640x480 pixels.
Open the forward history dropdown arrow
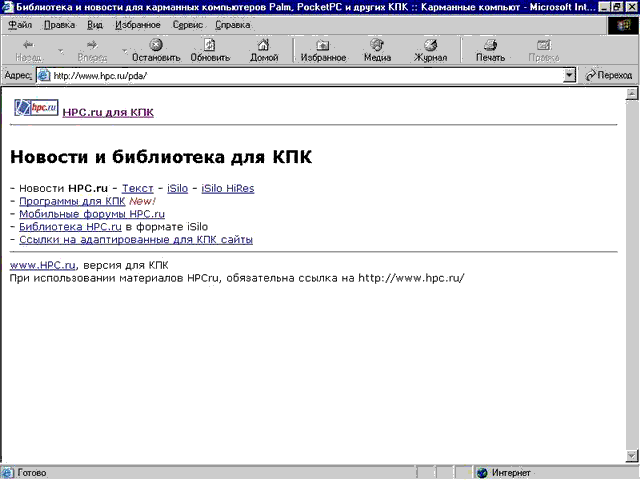click(x=124, y=51)
